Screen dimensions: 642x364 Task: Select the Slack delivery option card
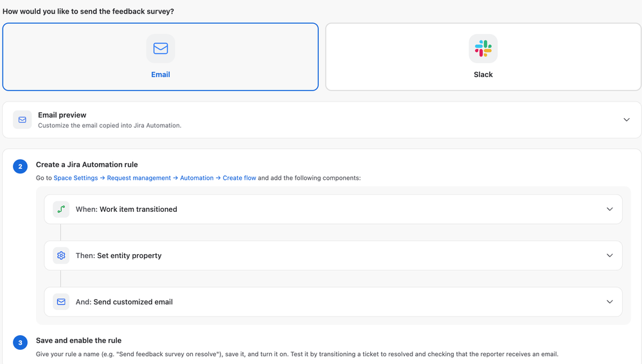(483, 57)
